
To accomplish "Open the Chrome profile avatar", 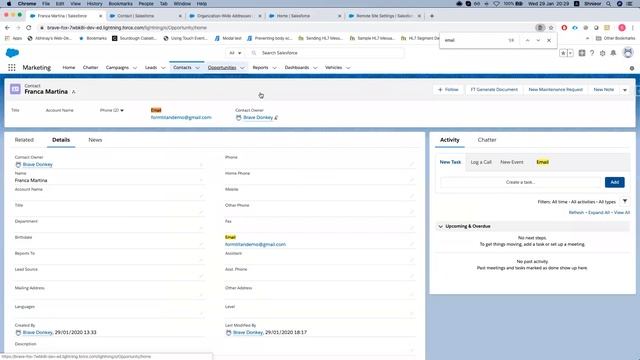I will pyautogui.click(x=622, y=28).
